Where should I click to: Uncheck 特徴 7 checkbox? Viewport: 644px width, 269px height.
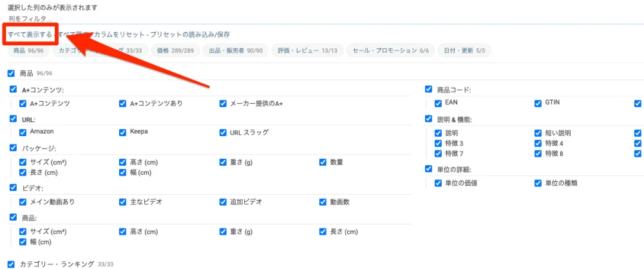coord(438,154)
